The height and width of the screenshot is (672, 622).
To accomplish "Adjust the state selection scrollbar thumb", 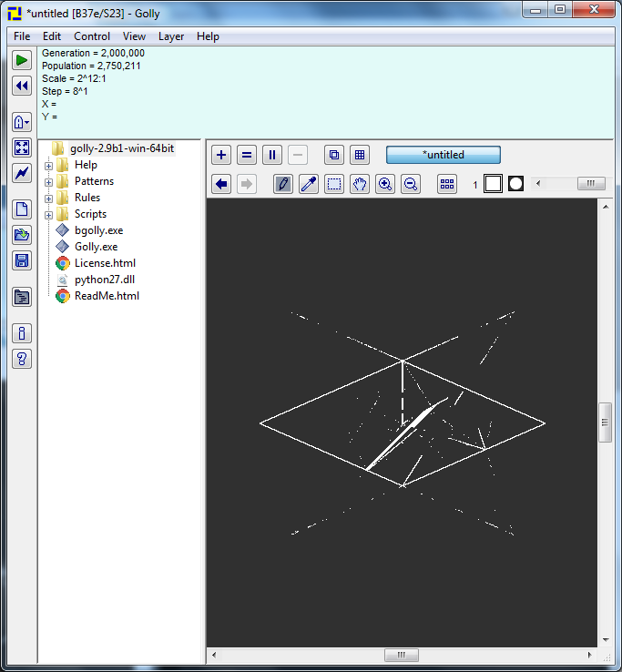I will tap(591, 183).
